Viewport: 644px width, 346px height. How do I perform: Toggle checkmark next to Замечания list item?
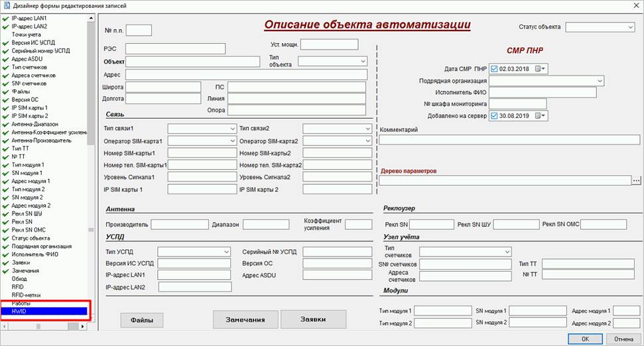[5, 271]
